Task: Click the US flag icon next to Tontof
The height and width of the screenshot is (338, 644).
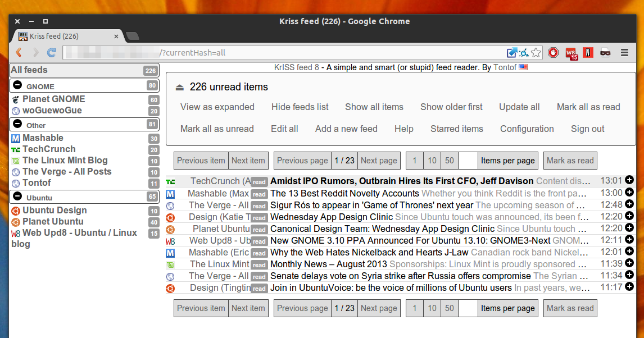Action: click(x=523, y=67)
